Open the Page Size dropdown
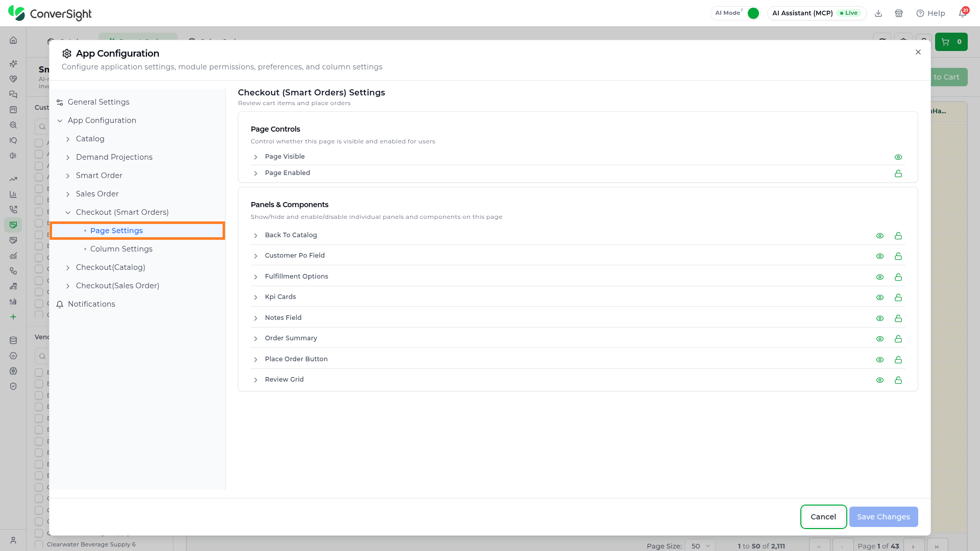The image size is (980, 551). (x=700, y=545)
